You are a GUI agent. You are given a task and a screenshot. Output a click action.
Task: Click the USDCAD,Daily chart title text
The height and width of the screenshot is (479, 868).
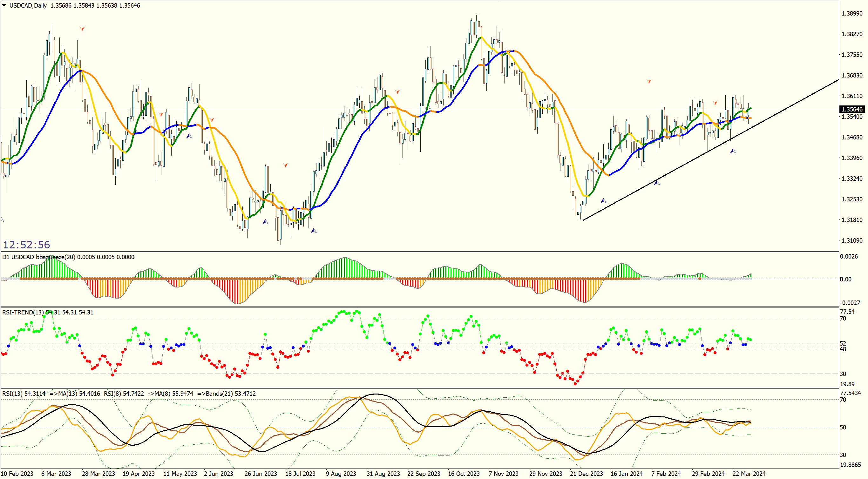28,5
